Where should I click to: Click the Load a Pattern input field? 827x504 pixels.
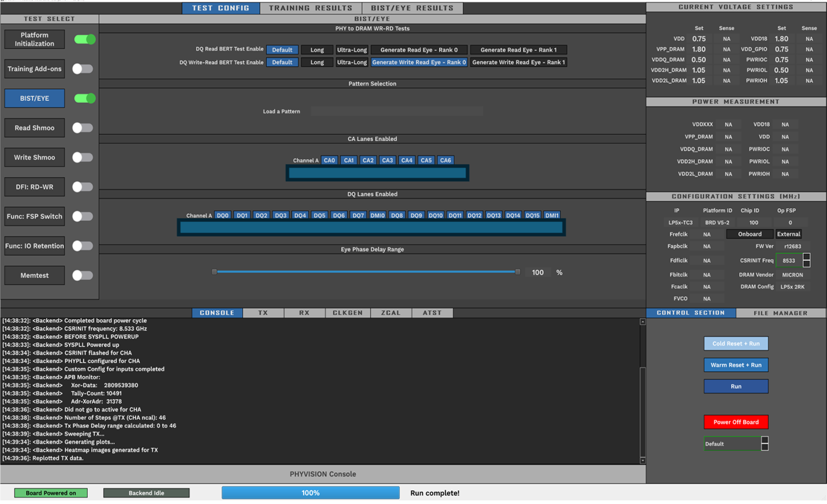point(397,112)
